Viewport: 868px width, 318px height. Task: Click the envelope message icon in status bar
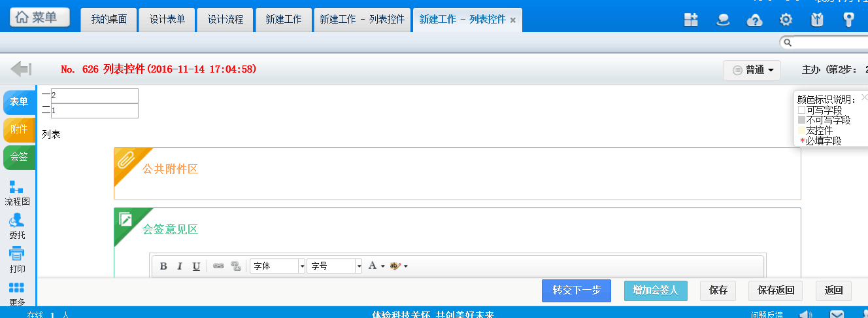pos(837,315)
